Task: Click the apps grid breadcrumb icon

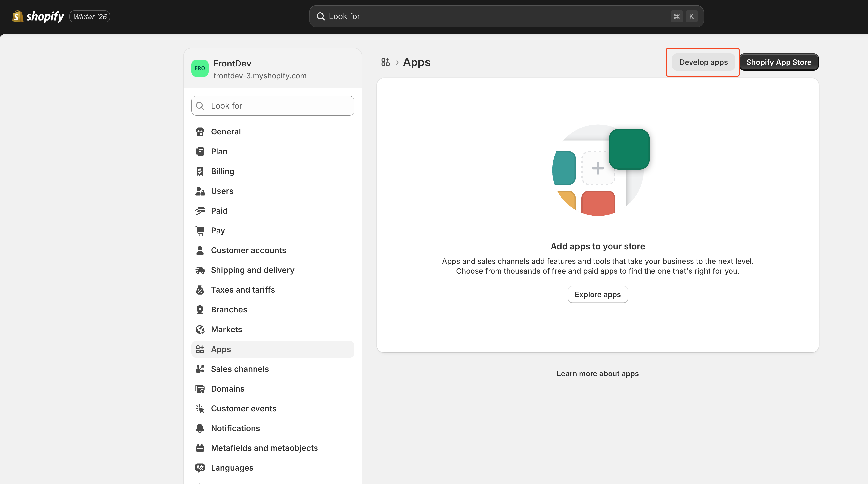Action: 385,62
